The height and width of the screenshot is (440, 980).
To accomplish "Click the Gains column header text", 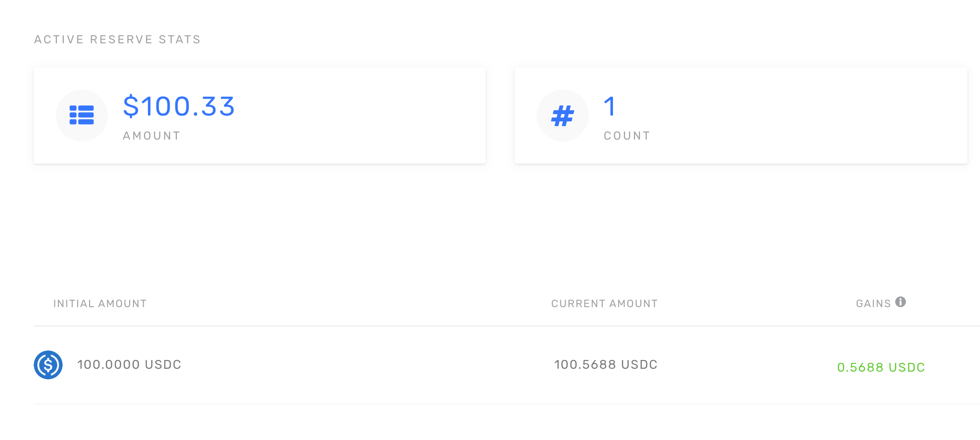I will 873,304.
